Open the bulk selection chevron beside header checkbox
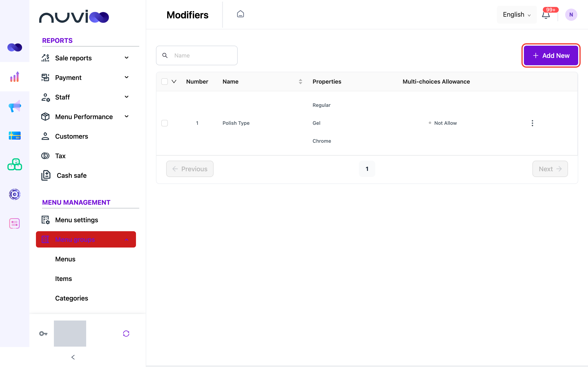Screen dimensions: 588x367 [174, 82]
